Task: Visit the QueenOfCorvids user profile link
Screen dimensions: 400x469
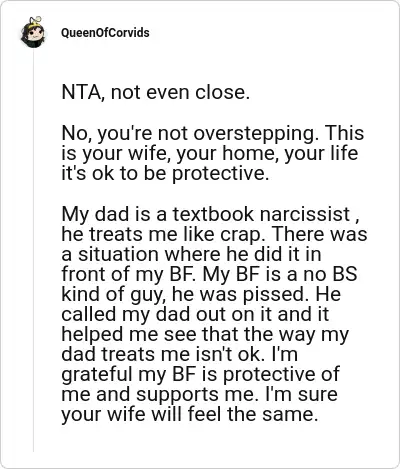Action: tap(105, 33)
